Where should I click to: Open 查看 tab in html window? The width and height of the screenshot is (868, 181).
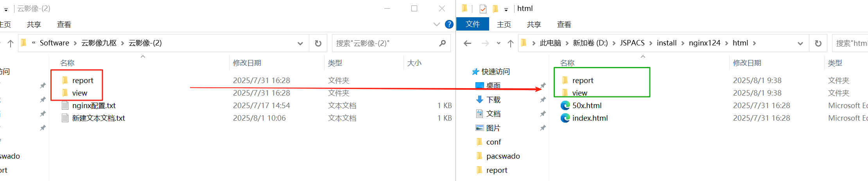(x=564, y=24)
